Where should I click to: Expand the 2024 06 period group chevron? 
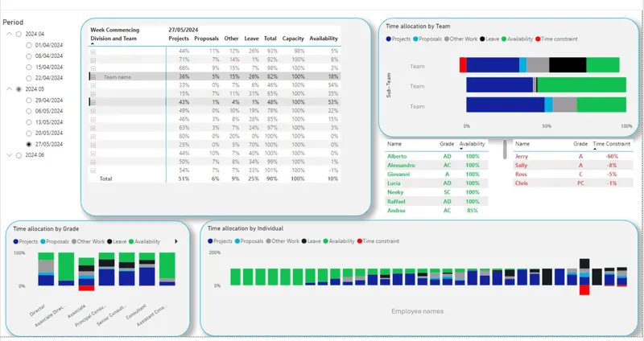9,155
